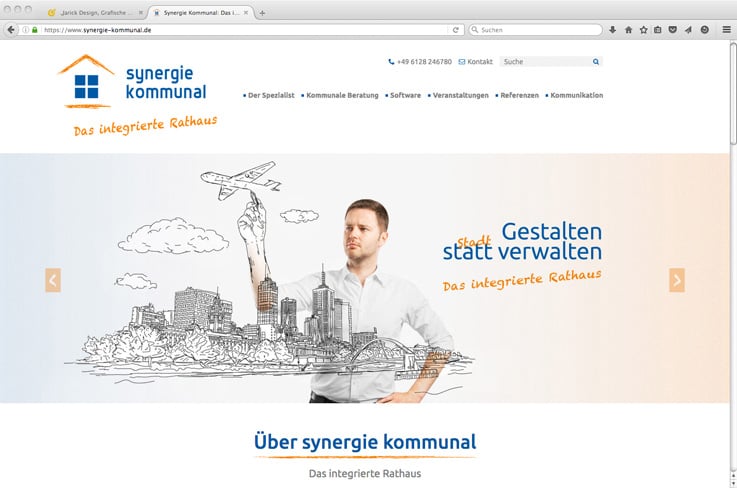Click the site information icon in address bar
737x495 pixels.
(x=26, y=30)
